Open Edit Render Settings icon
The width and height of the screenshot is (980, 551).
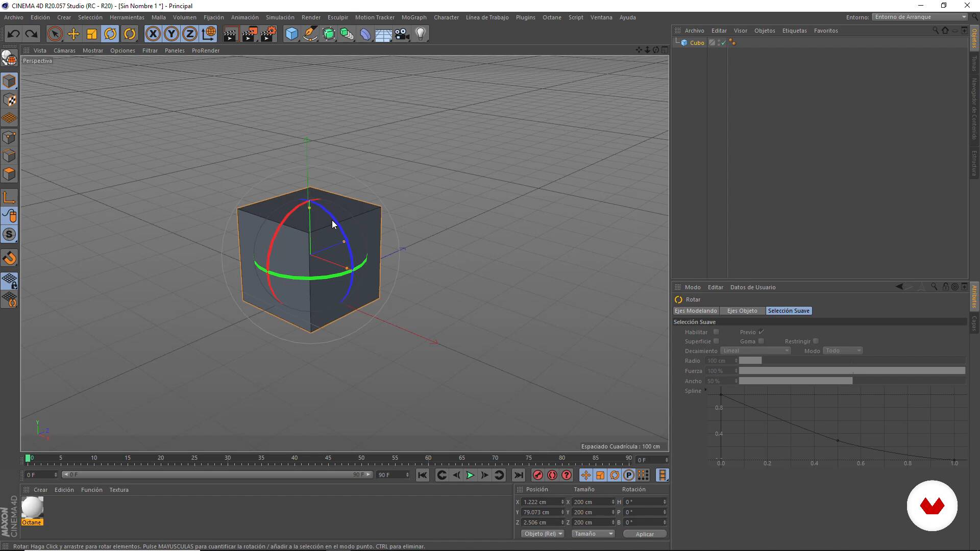[268, 34]
